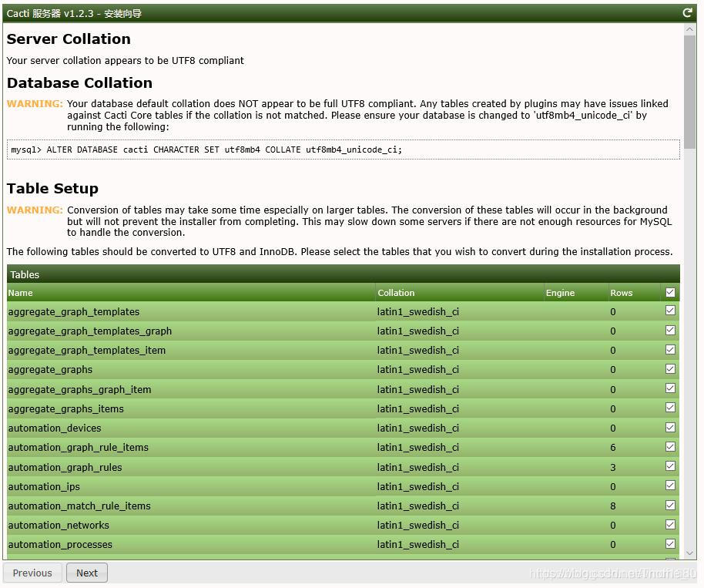Click the refresh icon in the title bar
The height and width of the screenshot is (588, 704).
pos(687,13)
